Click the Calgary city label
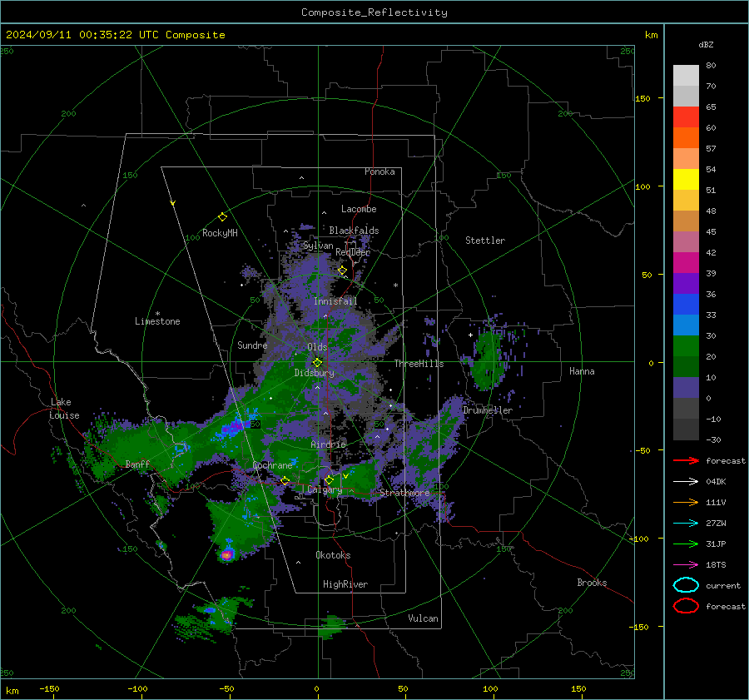This screenshot has width=749, height=700. point(325,489)
